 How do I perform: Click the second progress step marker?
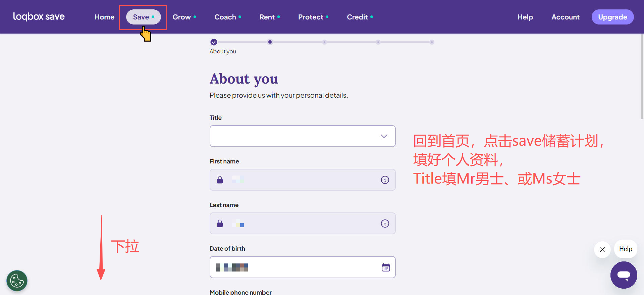click(270, 42)
